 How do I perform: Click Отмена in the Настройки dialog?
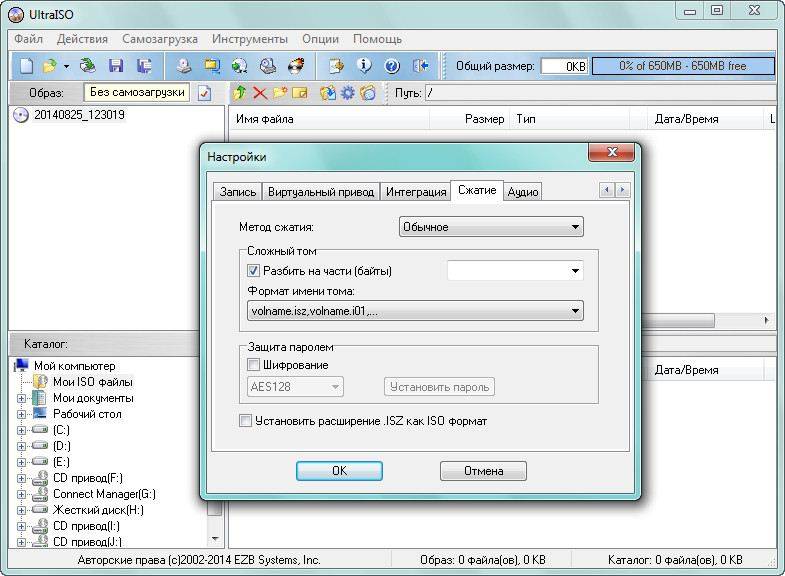[483, 471]
